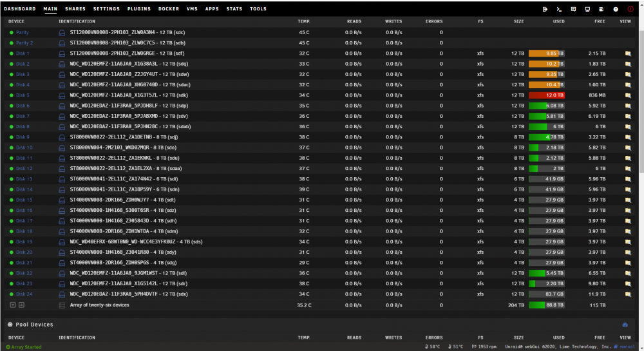Image resolution: width=644 pixels, height=351 pixels.
Task: Click the red 12.0 TB used bar of Disk 5
Action: (546, 95)
